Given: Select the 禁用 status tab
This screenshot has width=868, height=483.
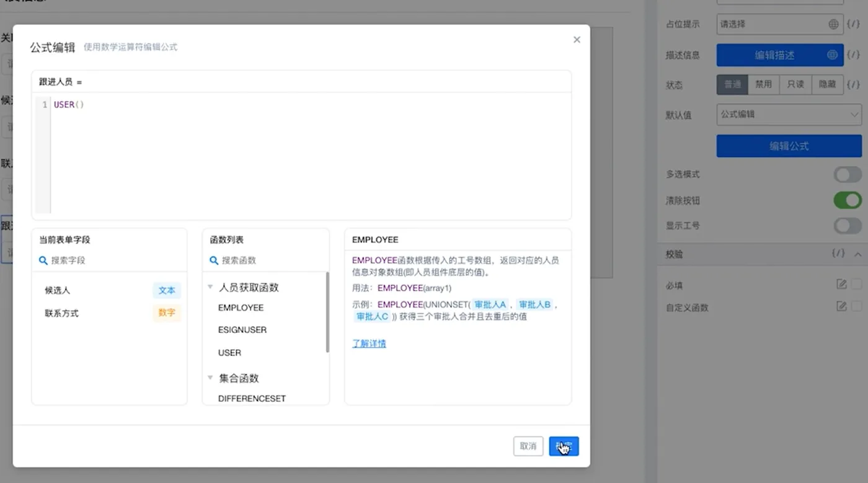Looking at the screenshot, I should tap(764, 84).
